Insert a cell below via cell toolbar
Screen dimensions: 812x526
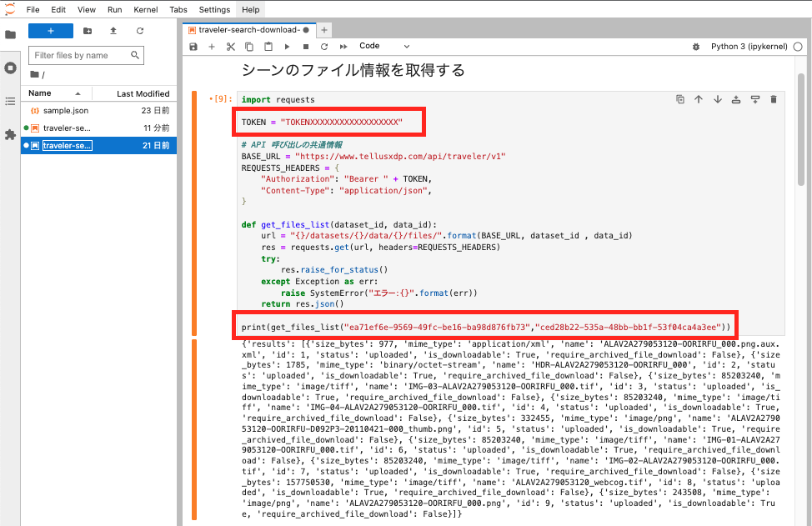[x=755, y=99]
